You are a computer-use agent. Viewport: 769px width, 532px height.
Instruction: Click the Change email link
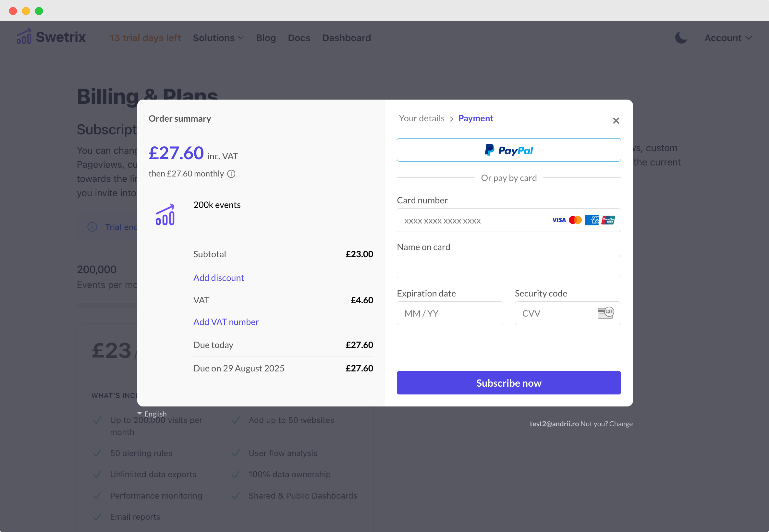coord(621,424)
